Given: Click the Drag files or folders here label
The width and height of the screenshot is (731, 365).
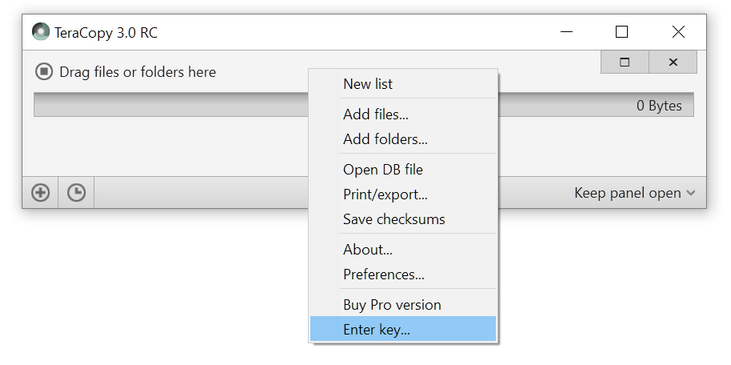Looking at the screenshot, I should tap(138, 72).
